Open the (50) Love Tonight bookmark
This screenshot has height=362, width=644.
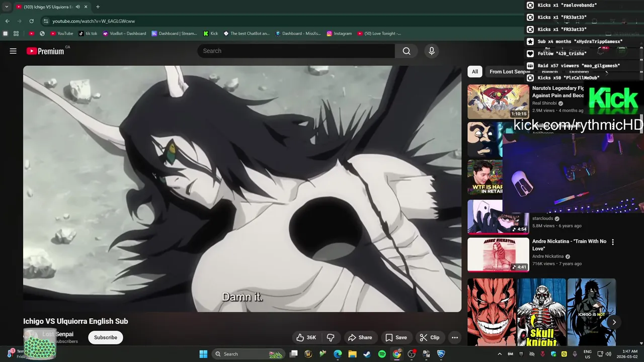point(379,34)
